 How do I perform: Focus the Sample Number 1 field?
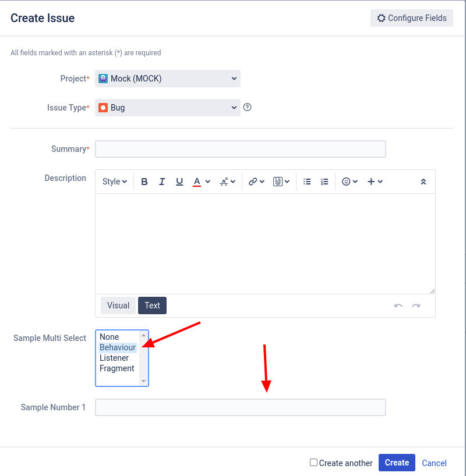point(241,407)
